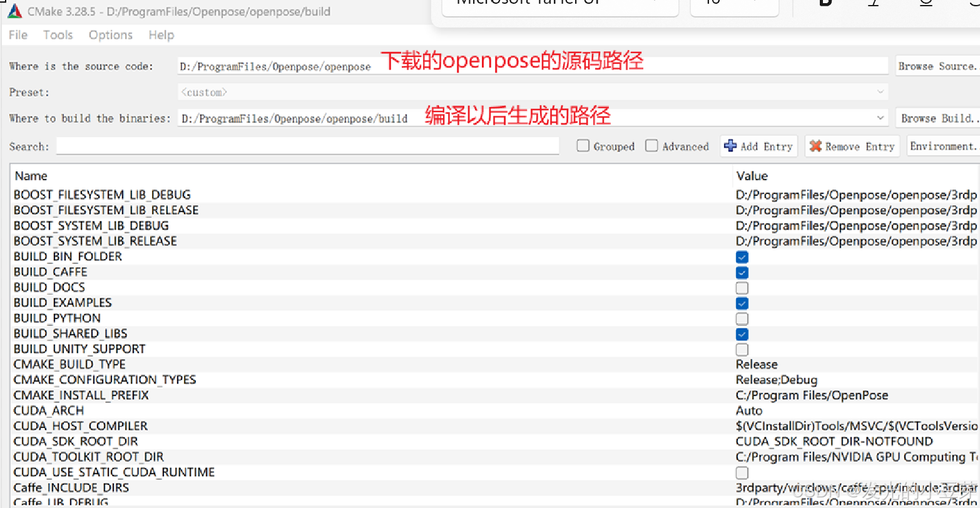
Task: Click the Value column header
Action: point(752,176)
